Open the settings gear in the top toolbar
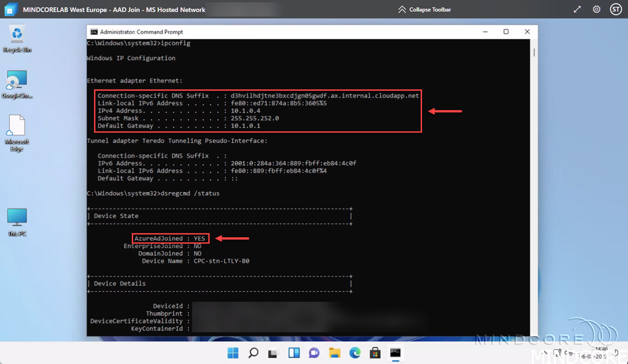628x364 pixels. 596,10
